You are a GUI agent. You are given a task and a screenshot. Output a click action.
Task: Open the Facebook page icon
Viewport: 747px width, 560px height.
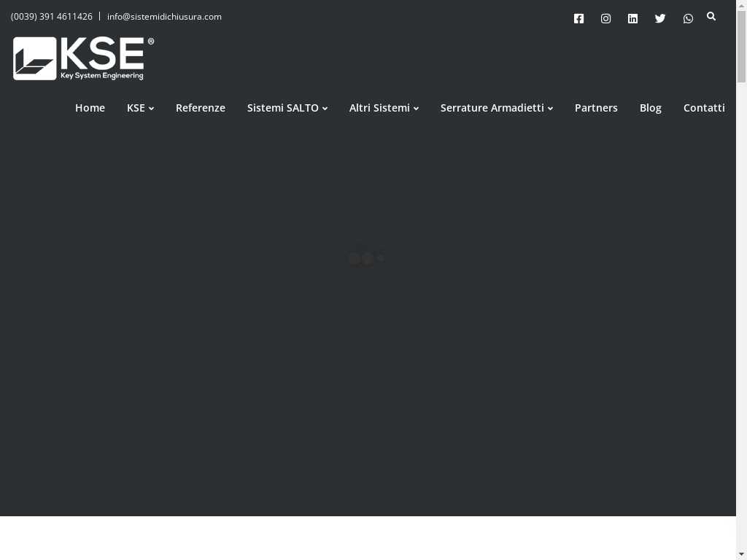click(x=578, y=19)
